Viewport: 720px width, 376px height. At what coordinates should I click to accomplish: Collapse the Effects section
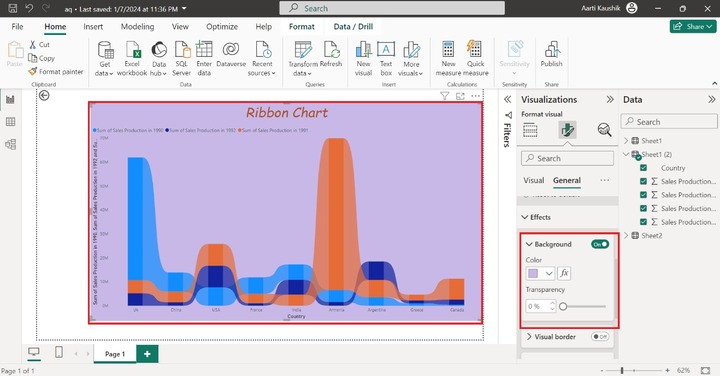click(525, 217)
